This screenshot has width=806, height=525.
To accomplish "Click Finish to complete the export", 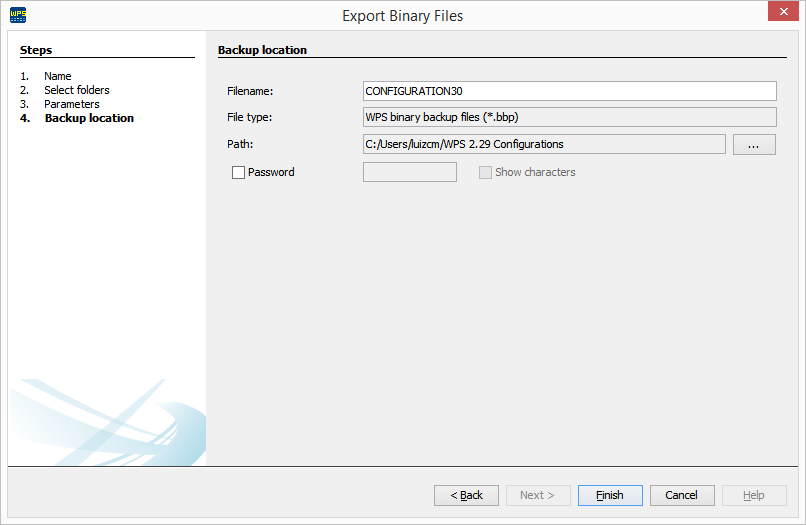I will pyautogui.click(x=610, y=495).
